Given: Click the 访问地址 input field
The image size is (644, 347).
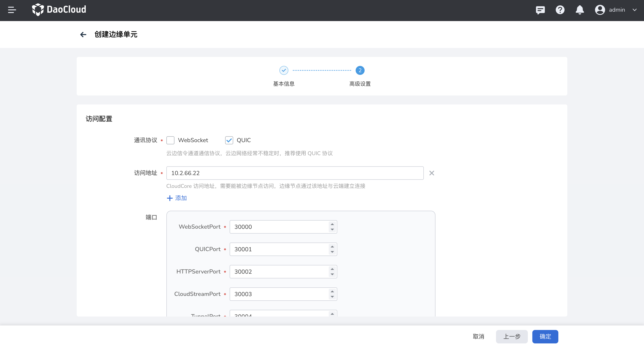Looking at the screenshot, I should (295, 173).
